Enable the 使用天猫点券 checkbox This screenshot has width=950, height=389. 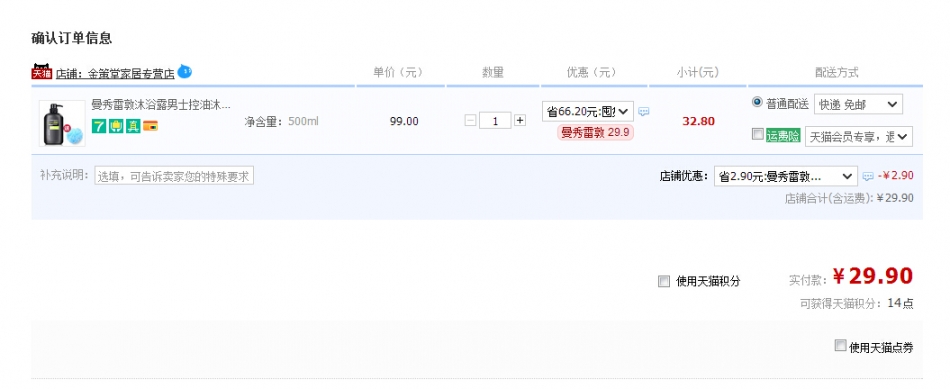coord(840,345)
